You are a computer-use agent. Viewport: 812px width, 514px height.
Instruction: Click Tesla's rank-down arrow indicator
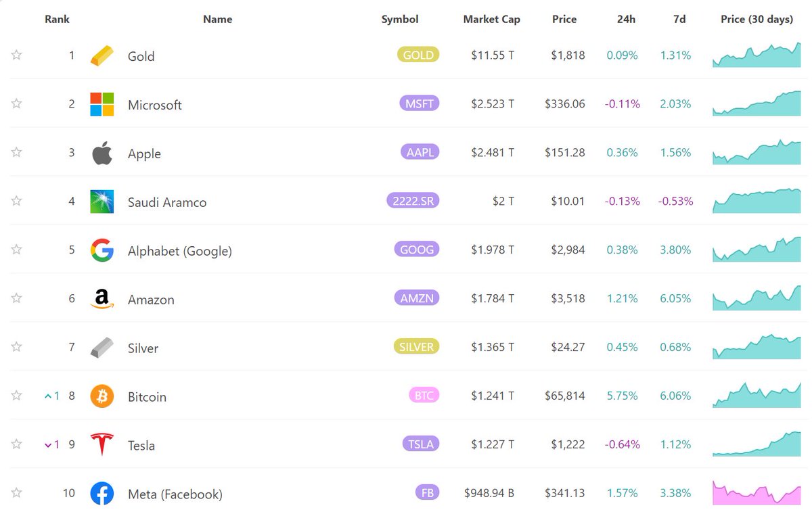[x=51, y=444]
